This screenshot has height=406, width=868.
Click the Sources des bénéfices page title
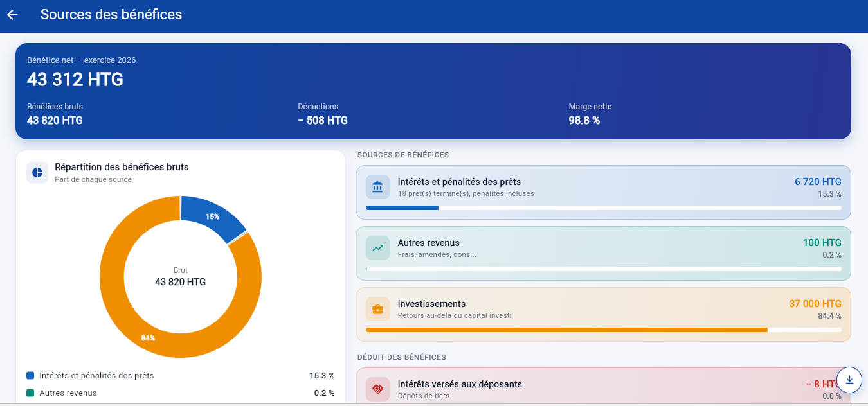[x=111, y=14]
